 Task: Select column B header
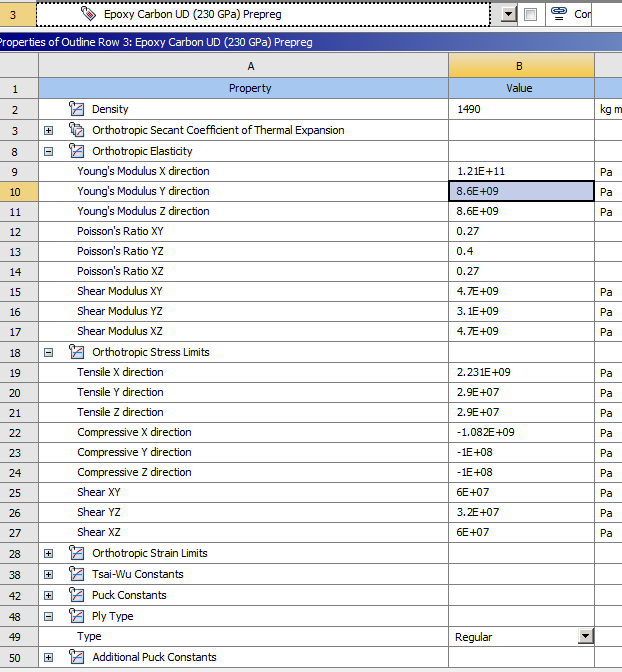(521, 66)
